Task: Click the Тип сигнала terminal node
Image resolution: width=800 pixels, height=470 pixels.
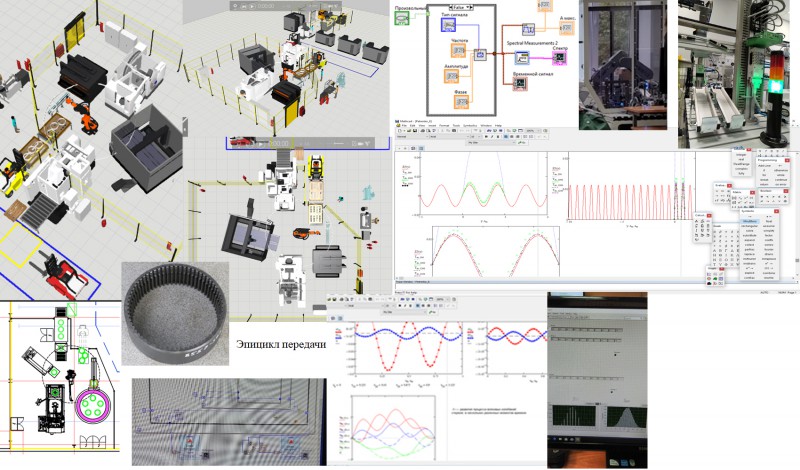Action: coord(448,24)
